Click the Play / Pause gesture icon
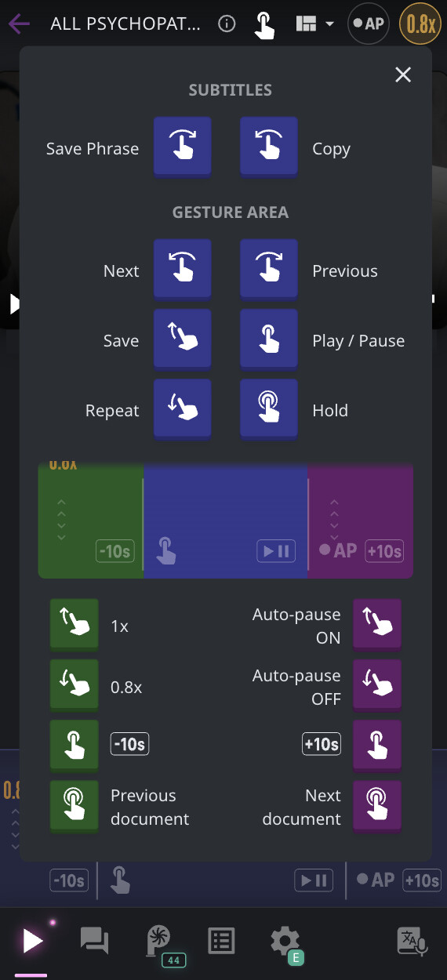The height and width of the screenshot is (980, 447). click(269, 339)
